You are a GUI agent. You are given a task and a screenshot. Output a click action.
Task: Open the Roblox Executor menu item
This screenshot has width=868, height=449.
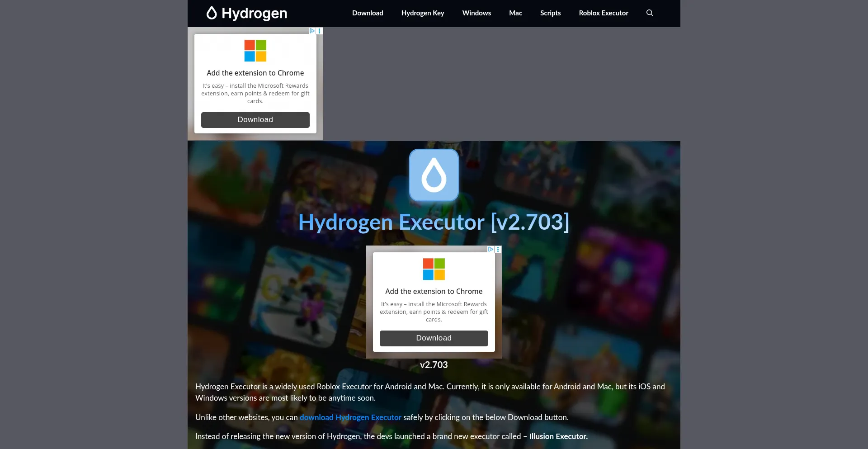pos(604,13)
